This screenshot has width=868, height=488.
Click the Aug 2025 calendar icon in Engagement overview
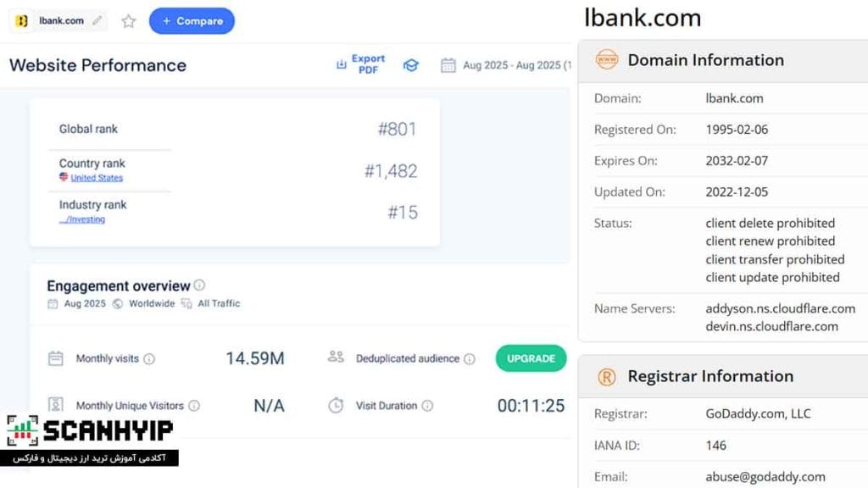coord(53,304)
